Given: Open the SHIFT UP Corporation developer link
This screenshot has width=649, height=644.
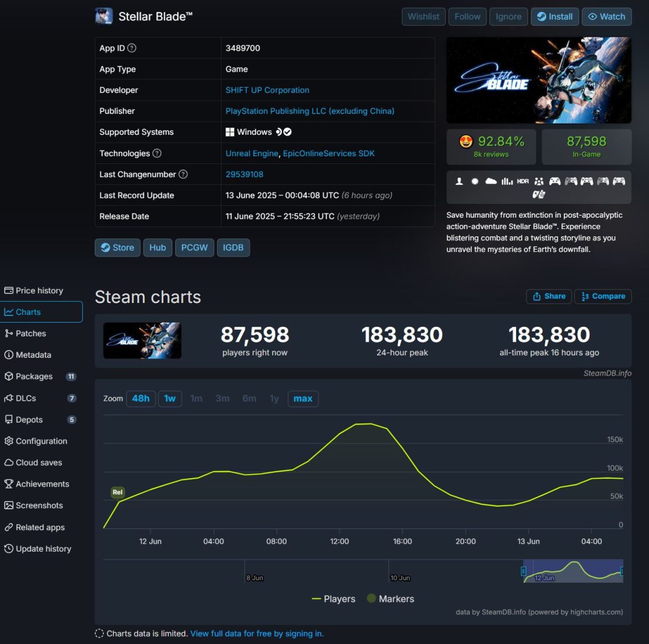Looking at the screenshot, I should (x=268, y=90).
